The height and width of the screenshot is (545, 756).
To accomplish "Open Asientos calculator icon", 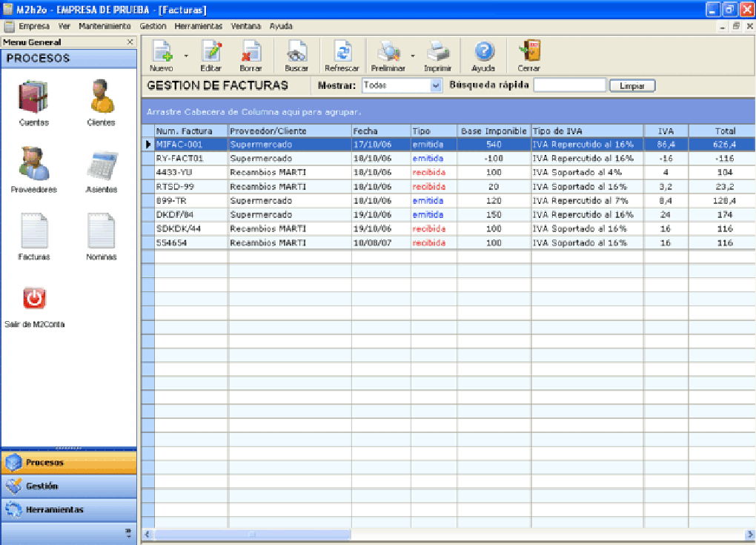I will tap(102, 170).
